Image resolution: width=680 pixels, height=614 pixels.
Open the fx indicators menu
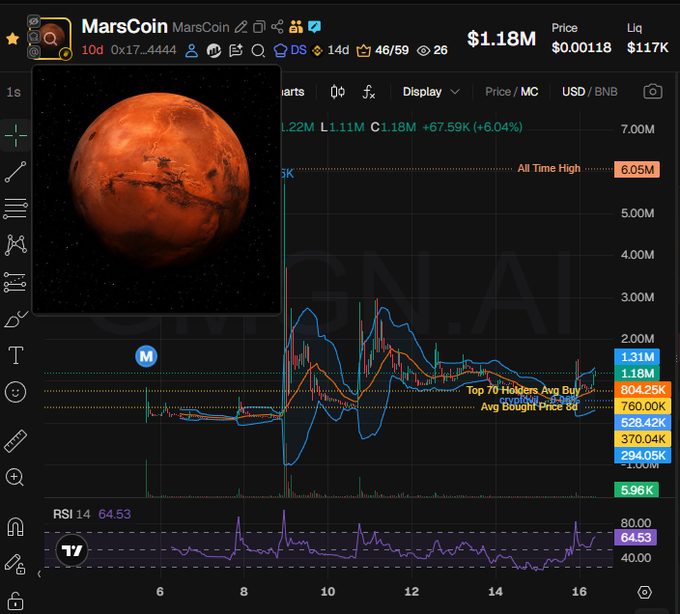point(368,91)
